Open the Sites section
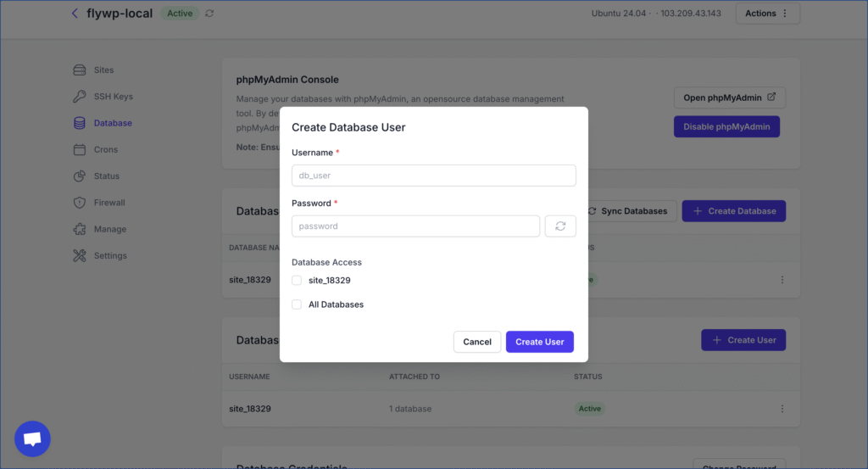 [103, 70]
